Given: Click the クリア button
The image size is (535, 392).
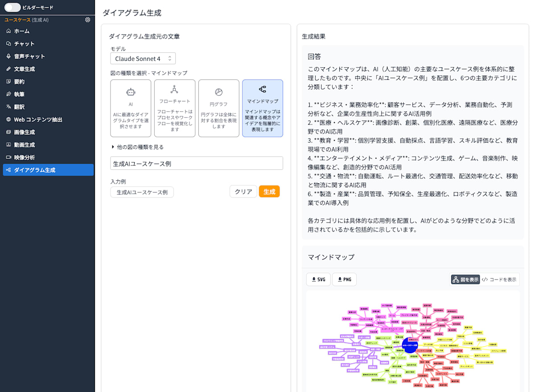Looking at the screenshot, I should coord(243,191).
